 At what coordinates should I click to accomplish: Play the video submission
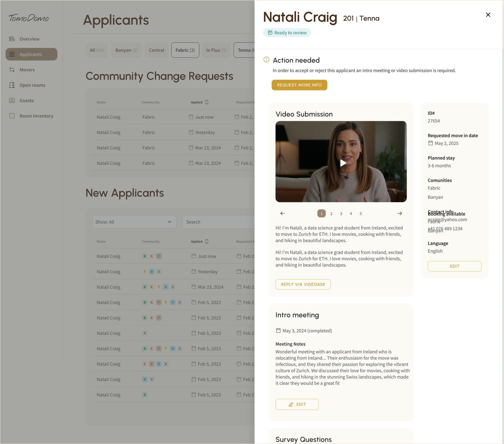coord(343,163)
